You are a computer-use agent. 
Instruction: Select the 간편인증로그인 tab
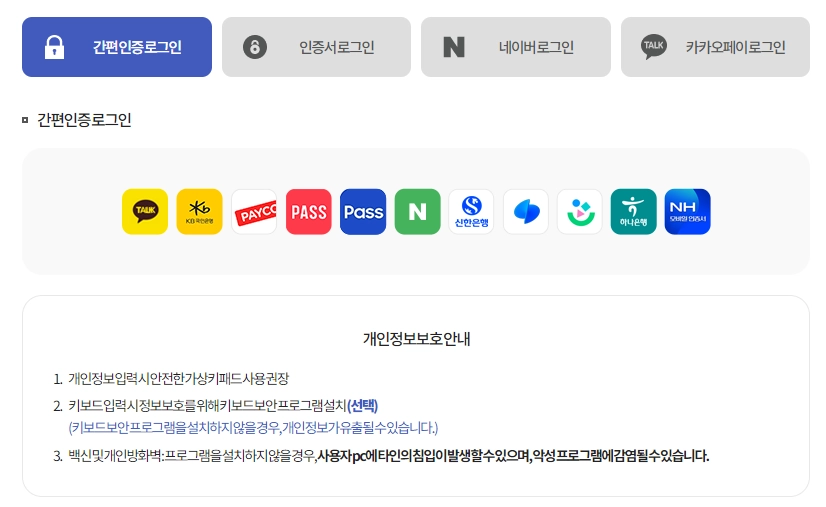(x=117, y=47)
